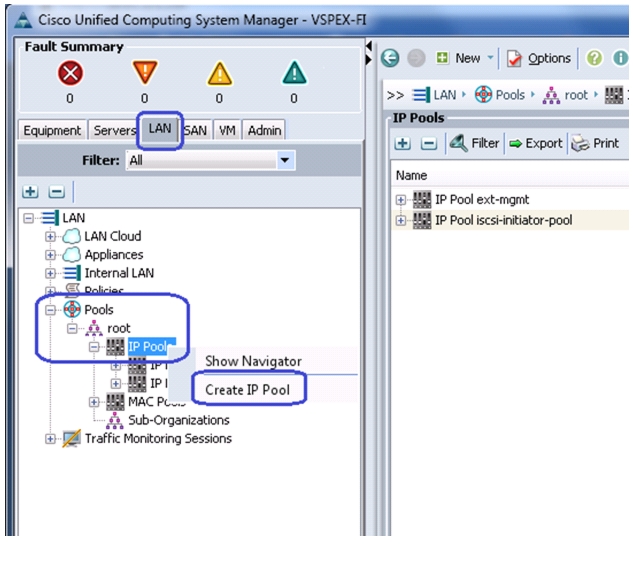This screenshot has width=633, height=569.
Task: Select the root organization in the tree
Action: coord(119,328)
